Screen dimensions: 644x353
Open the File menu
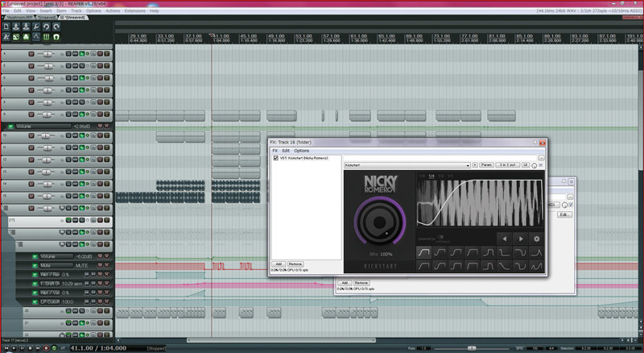point(6,10)
